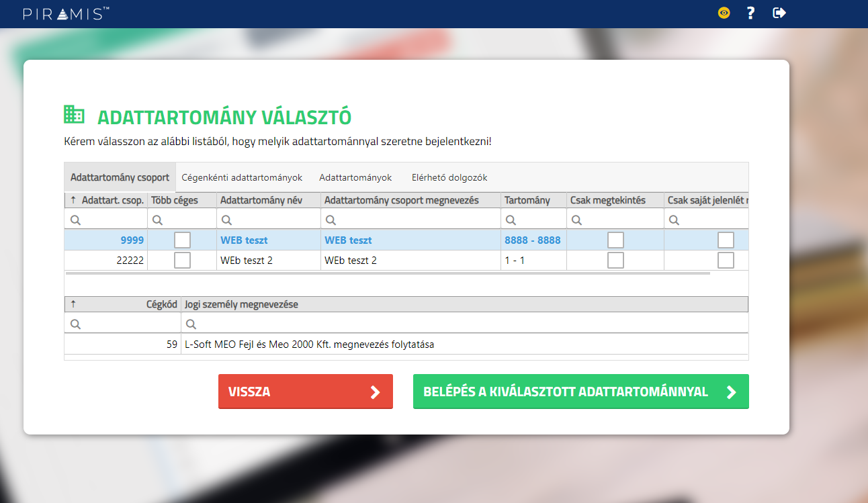Sort by Adattart. csop. column header arrow
Viewport: 868px width, 503px height.
click(x=73, y=200)
